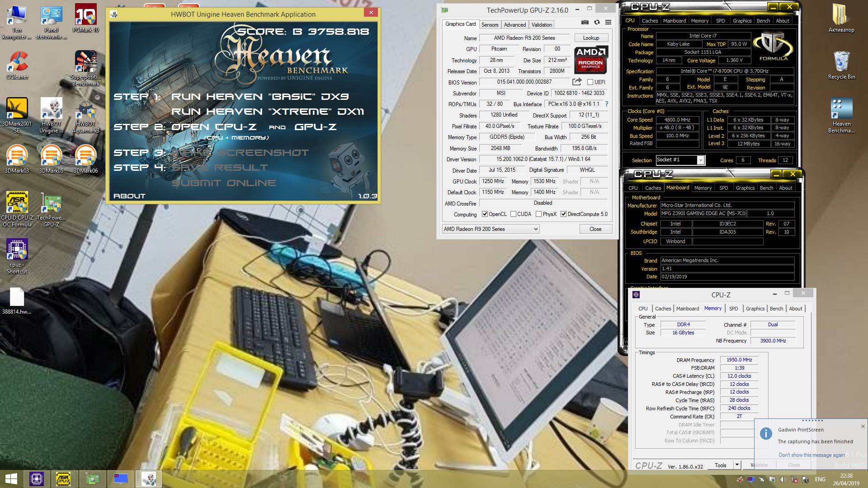Open cpuz Shortcut desktop icon
Image resolution: width=868 pixels, height=488 pixels.
click(x=17, y=257)
